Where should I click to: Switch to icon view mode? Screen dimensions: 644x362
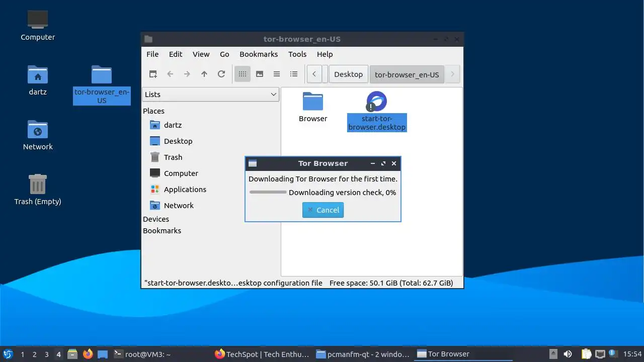243,74
